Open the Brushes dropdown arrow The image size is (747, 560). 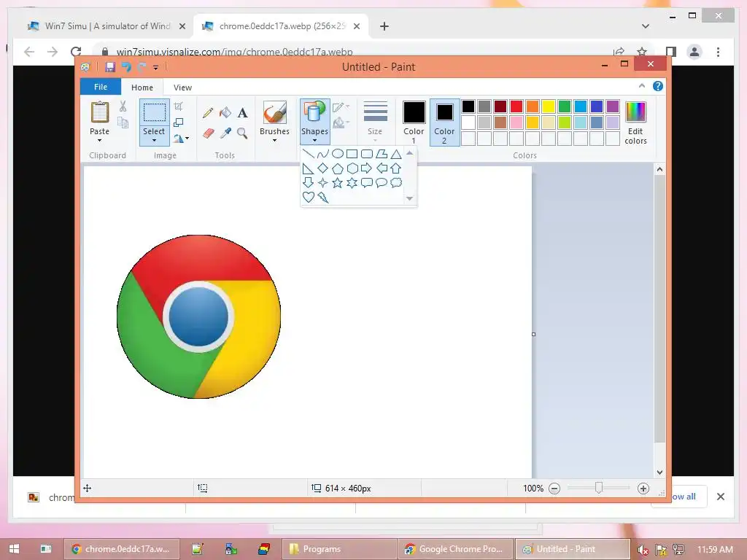click(x=274, y=141)
